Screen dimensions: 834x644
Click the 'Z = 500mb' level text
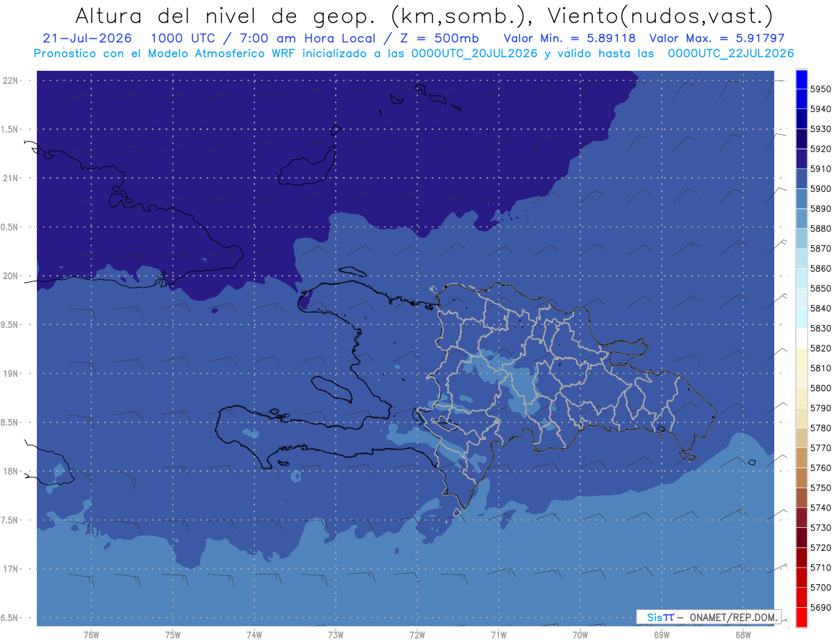pyautogui.click(x=439, y=38)
